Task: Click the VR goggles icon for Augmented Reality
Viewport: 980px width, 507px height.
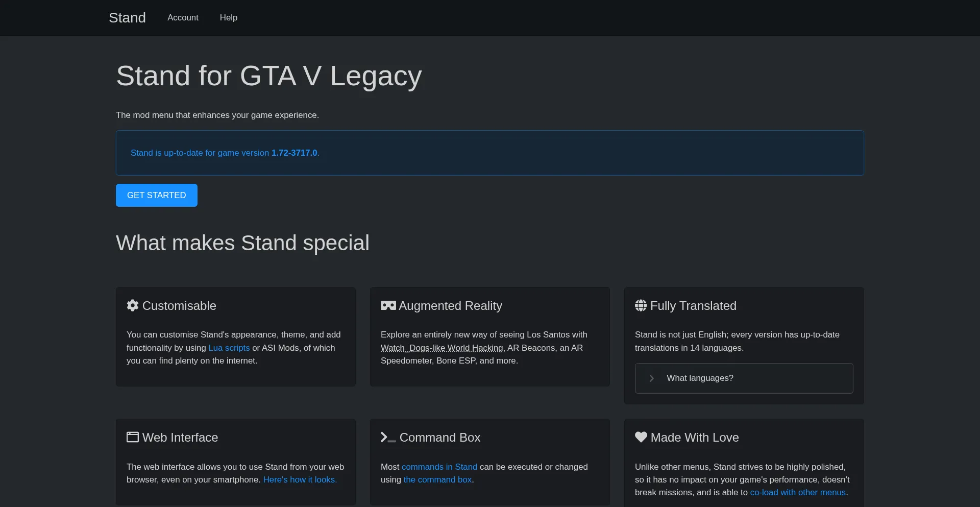Action: [388, 305]
